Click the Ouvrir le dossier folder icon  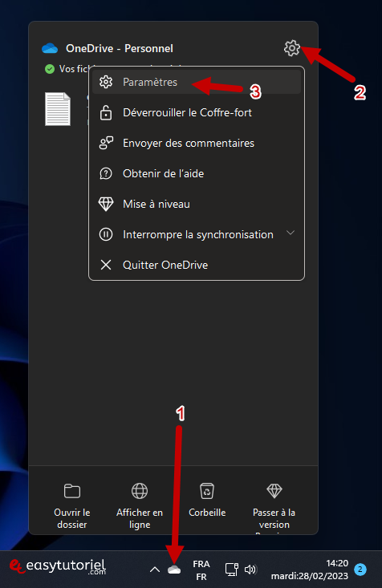coord(72,491)
